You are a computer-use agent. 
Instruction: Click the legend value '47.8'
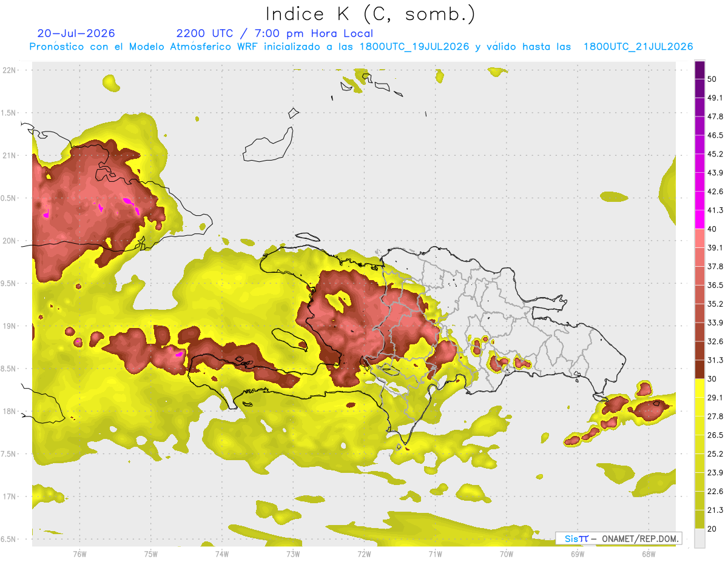[x=715, y=116]
